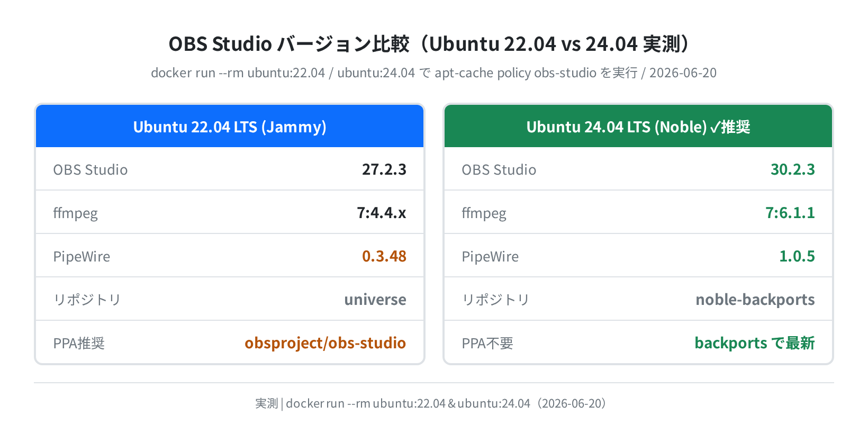Click the Ubuntu 24.04 LTS (Noble) header
Screen dimensions: 868x433
638,127
